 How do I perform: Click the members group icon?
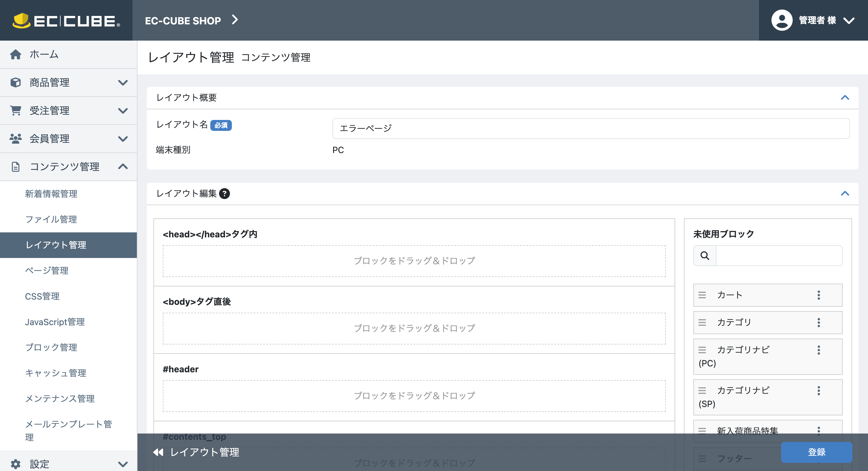[16, 138]
